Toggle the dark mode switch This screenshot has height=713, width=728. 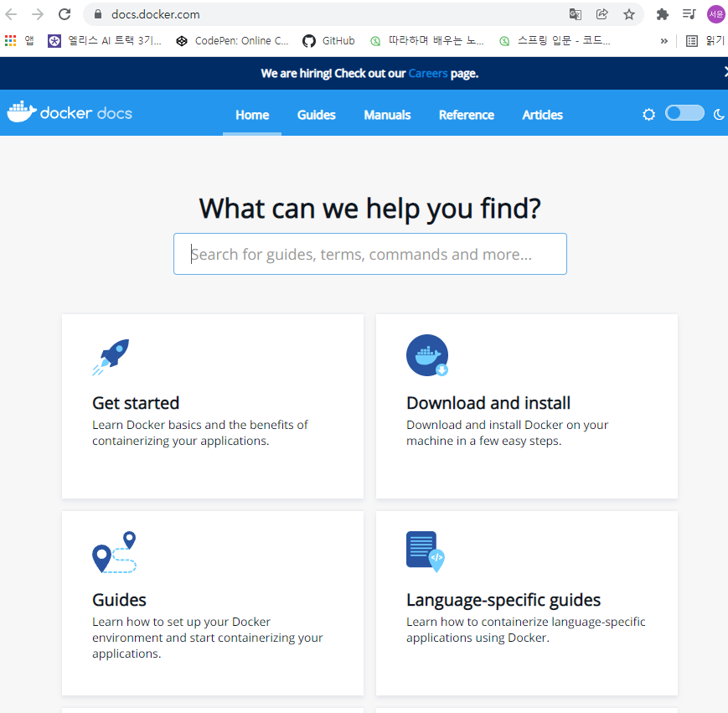point(684,113)
